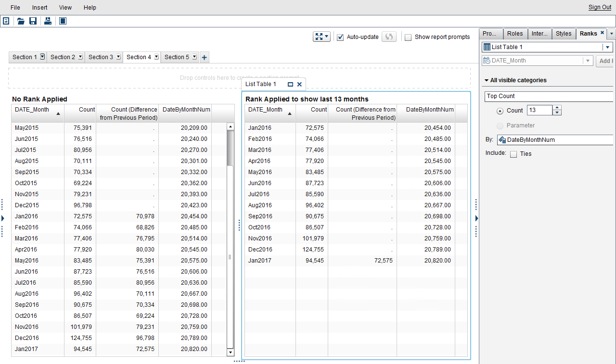Close the Ranks tab with its X
The image size is (616, 364).
pos(602,33)
